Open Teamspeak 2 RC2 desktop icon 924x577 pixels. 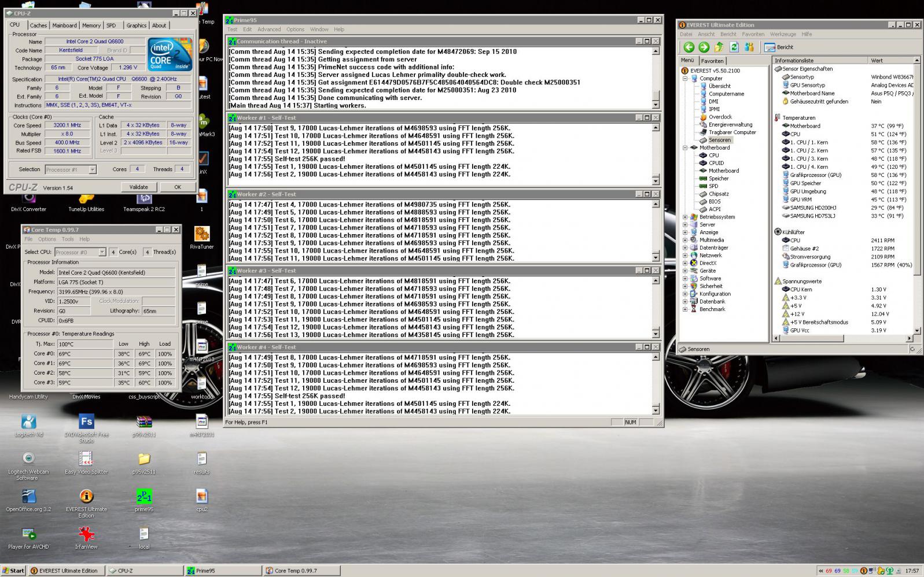144,201
